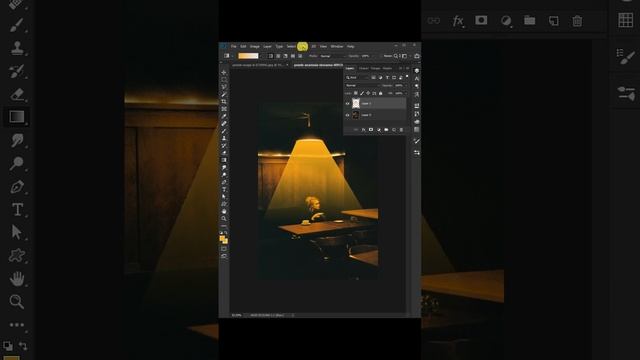The width and height of the screenshot is (640, 360).
Task: Select the Clone Stamp tool in small window
Action: [x=224, y=138]
